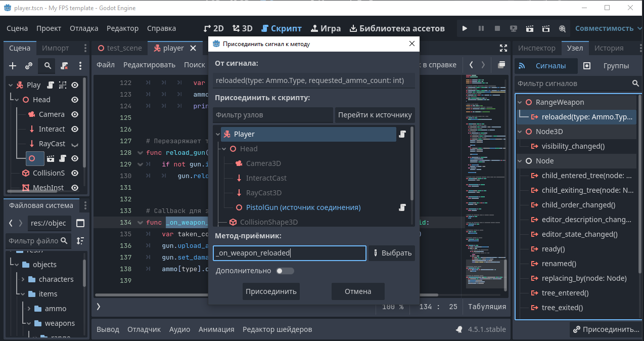Run the project with the play icon
The image size is (644, 341).
click(x=465, y=28)
